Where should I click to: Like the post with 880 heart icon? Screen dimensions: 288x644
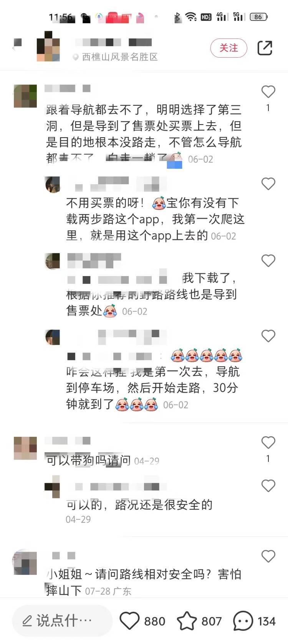pos(129,621)
